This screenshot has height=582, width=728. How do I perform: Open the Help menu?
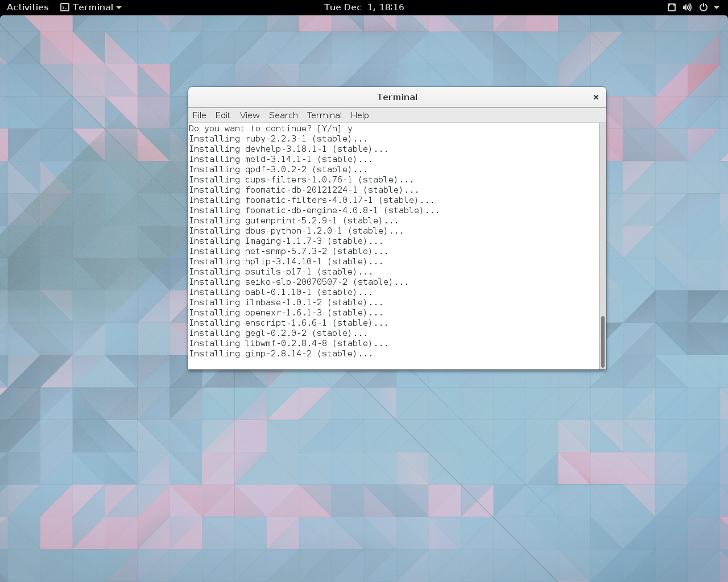click(359, 115)
